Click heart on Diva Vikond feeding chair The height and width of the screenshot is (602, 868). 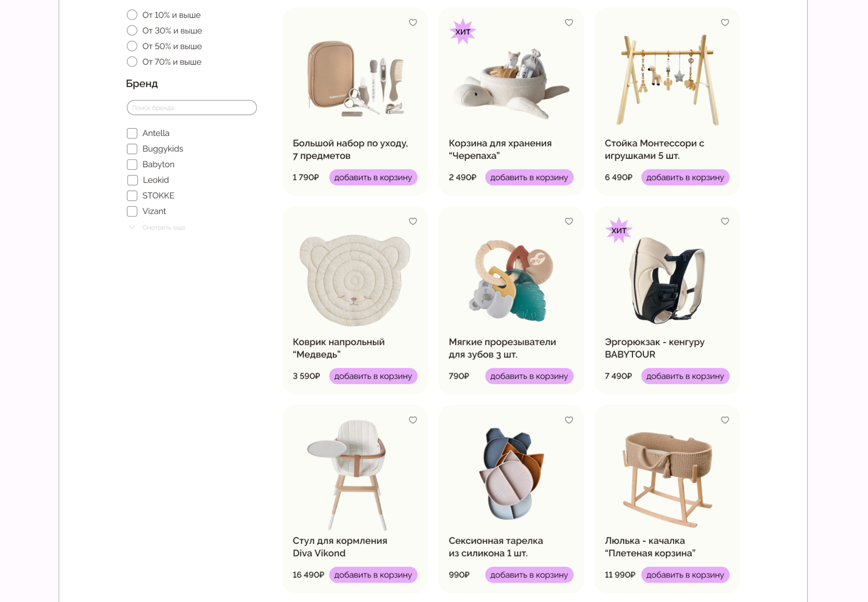[x=413, y=420]
